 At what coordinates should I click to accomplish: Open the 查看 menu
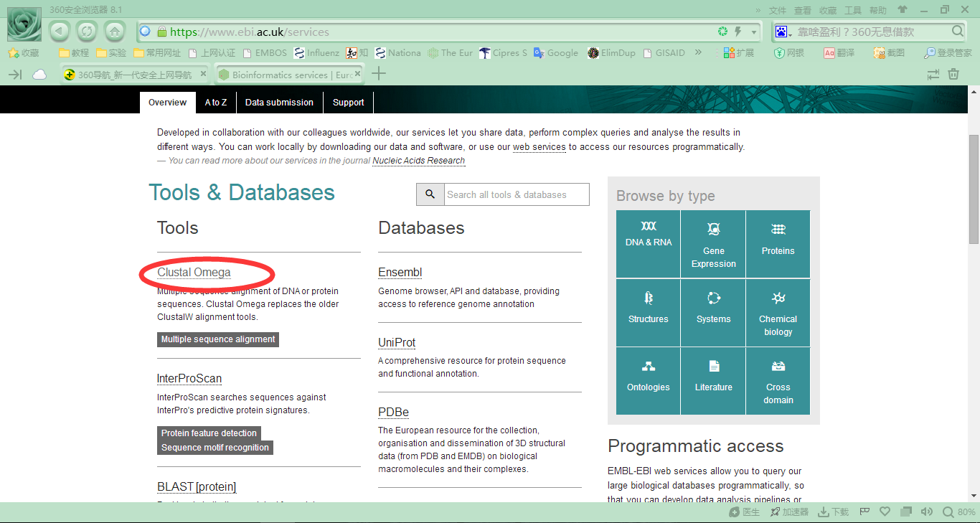tap(803, 10)
